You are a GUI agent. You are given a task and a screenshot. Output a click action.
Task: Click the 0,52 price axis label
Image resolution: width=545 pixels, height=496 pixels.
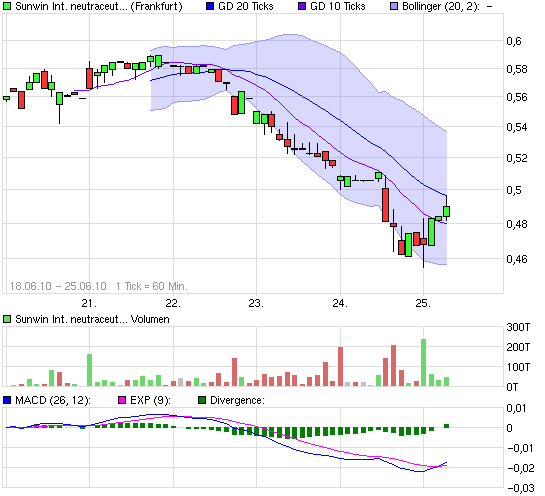517,158
